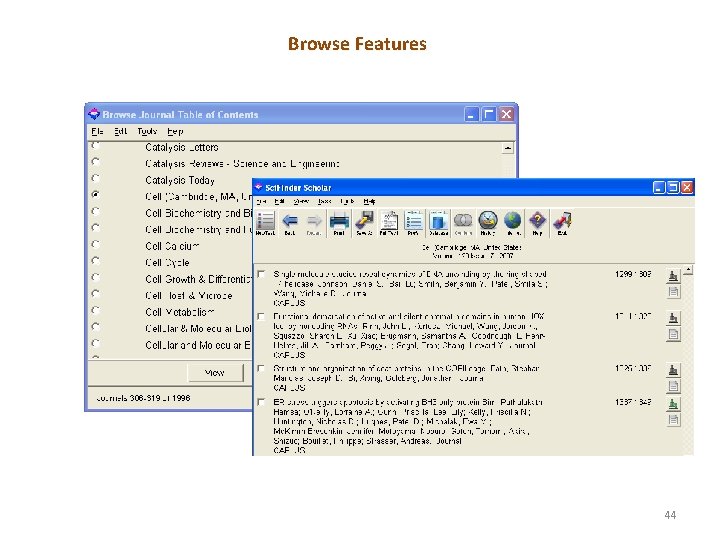Viewport: 720px width, 540px height.
Task: Click the journal list scroll-up arrow
Action: [507, 148]
